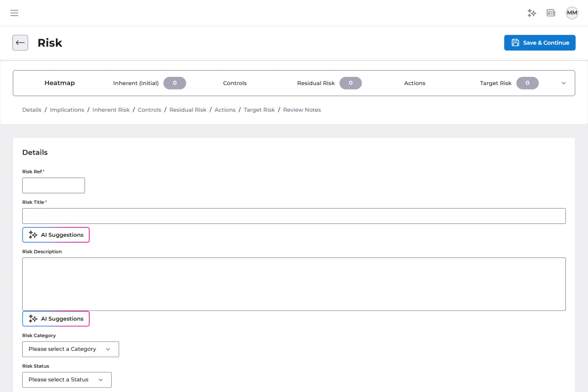Image resolution: width=588 pixels, height=392 pixels.
Task: Select the Target Risk score badge
Action: 527,83
